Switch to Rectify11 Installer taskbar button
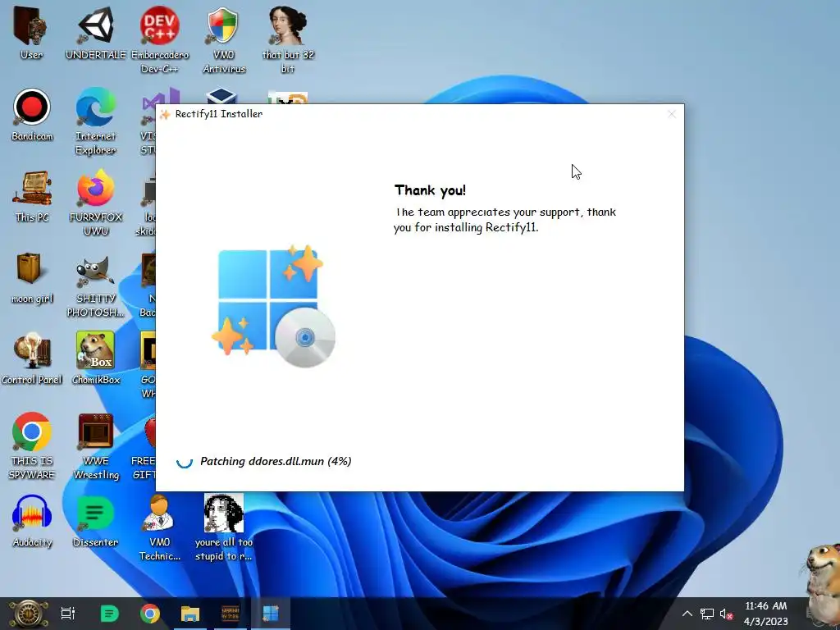This screenshot has height=630, width=840. pos(271,614)
